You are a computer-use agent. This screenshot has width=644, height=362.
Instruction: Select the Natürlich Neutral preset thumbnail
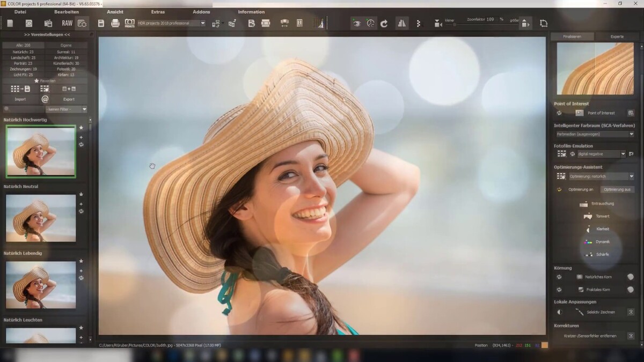pyautogui.click(x=41, y=218)
